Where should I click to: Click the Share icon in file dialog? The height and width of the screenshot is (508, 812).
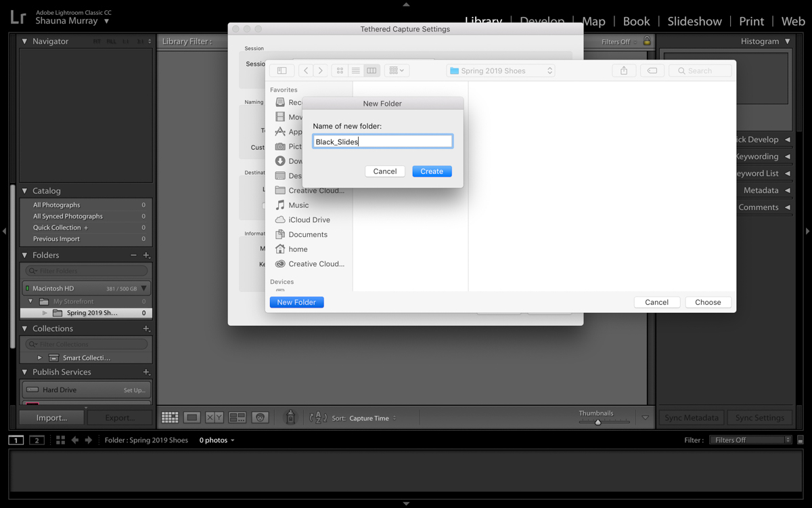tap(624, 70)
